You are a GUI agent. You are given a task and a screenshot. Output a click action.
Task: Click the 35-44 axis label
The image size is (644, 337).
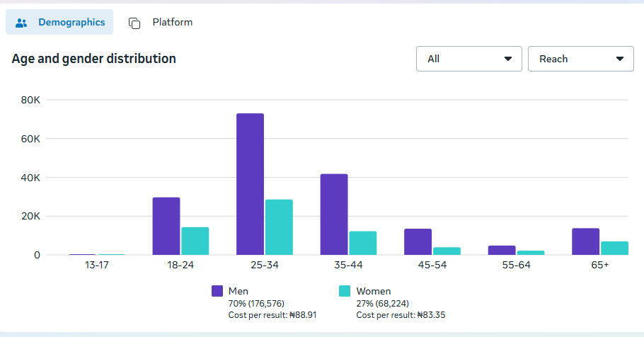click(348, 265)
